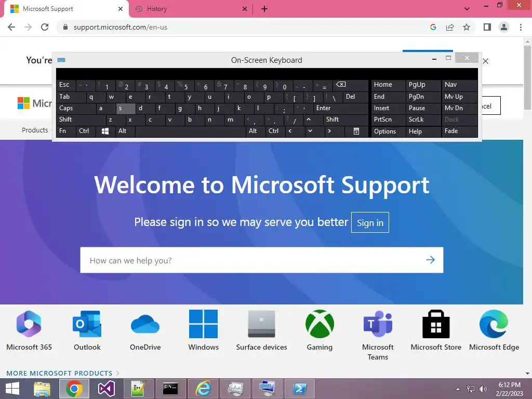
Task: Click the browser back arrow
Action: coord(11,27)
